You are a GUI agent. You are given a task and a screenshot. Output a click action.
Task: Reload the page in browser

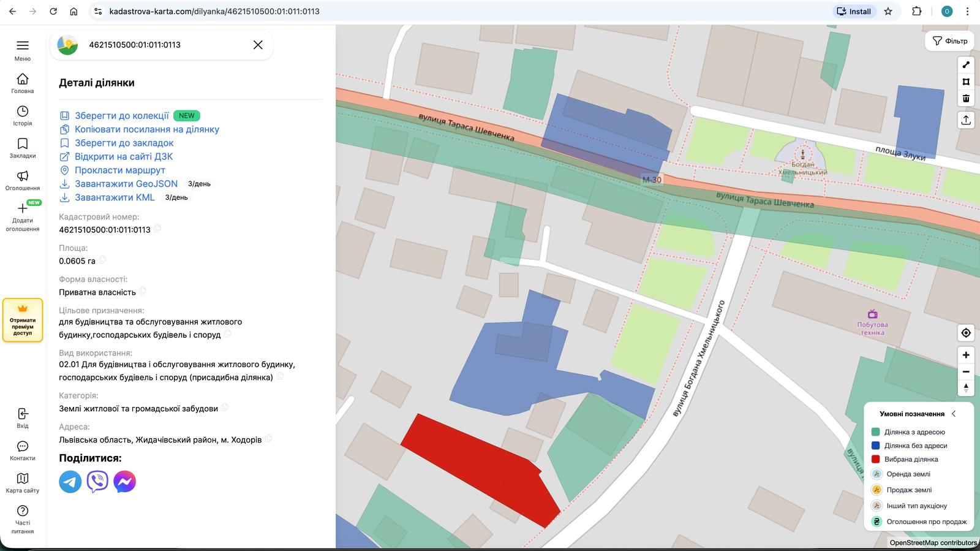(x=53, y=11)
